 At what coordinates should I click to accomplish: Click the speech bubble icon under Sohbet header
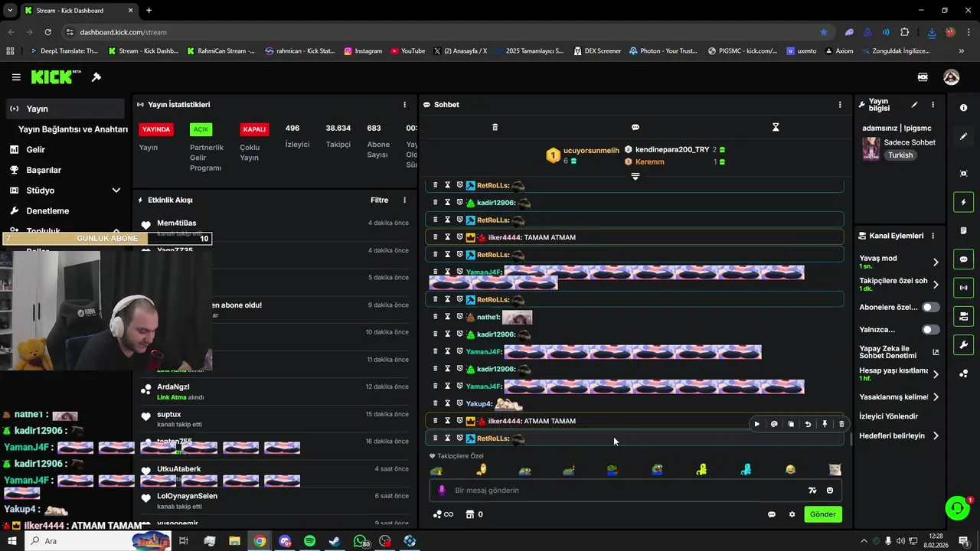tap(635, 127)
